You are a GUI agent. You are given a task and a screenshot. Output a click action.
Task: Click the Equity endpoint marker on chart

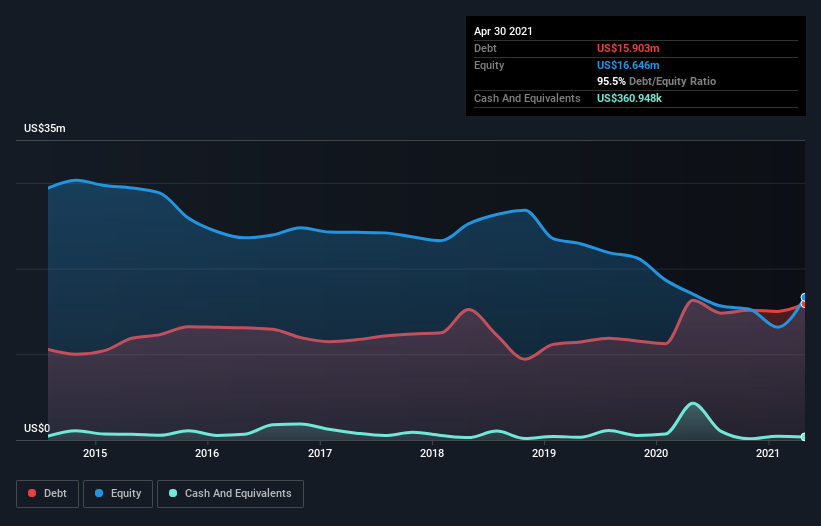click(804, 297)
